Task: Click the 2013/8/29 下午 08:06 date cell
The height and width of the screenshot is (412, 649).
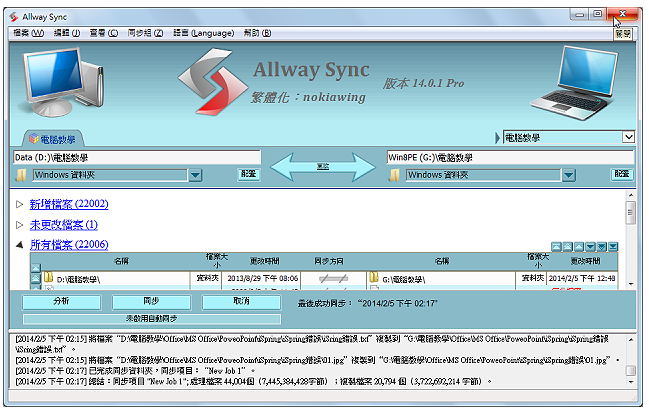Action: 262,279
